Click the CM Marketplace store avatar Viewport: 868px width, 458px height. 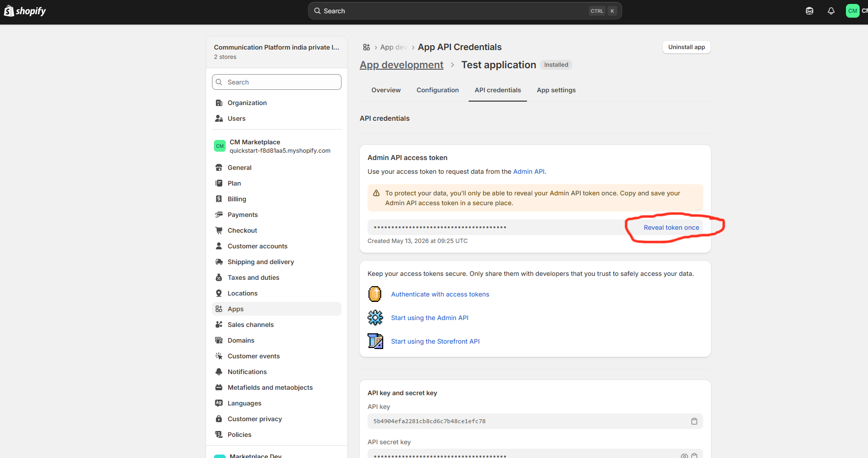pos(220,146)
